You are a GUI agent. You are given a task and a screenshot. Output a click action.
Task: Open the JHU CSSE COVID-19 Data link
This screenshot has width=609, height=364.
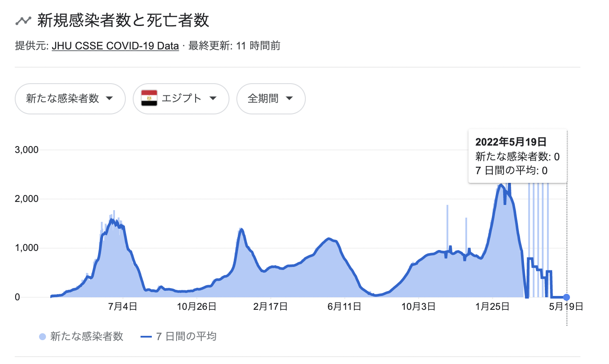[x=115, y=46]
